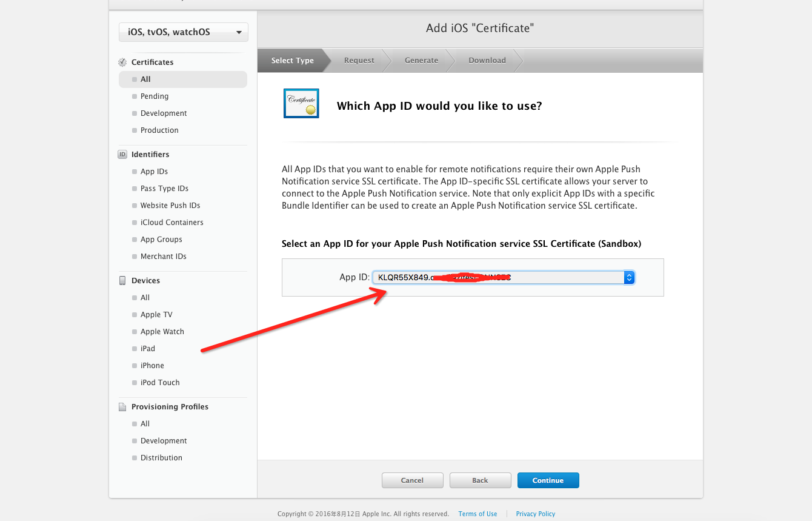This screenshot has width=812, height=521.
Task: Click the Identifiers section heading
Action: click(150, 154)
